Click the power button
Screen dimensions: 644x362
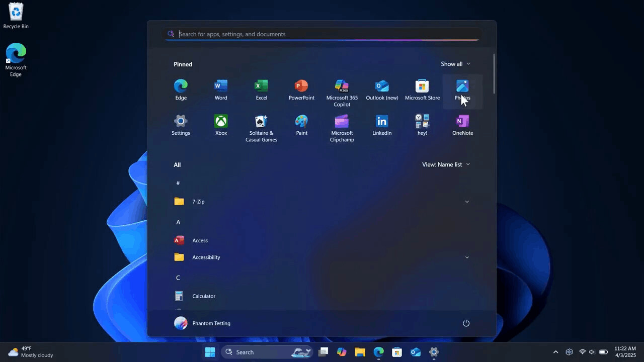(466, 323)
